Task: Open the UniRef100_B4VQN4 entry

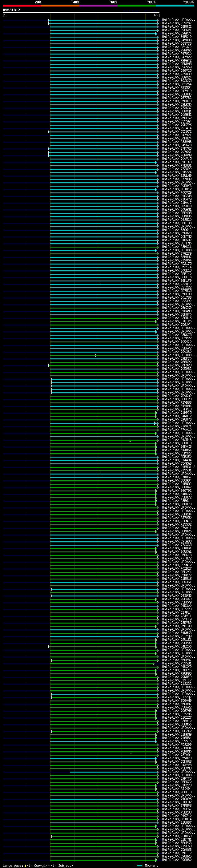Action: (176, 406)
